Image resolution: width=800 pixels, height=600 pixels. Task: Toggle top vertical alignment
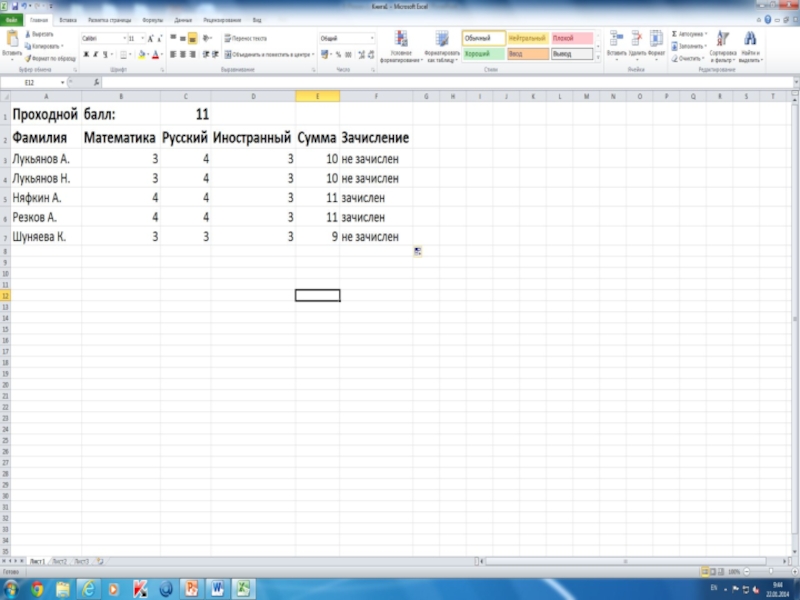[173, 38]
